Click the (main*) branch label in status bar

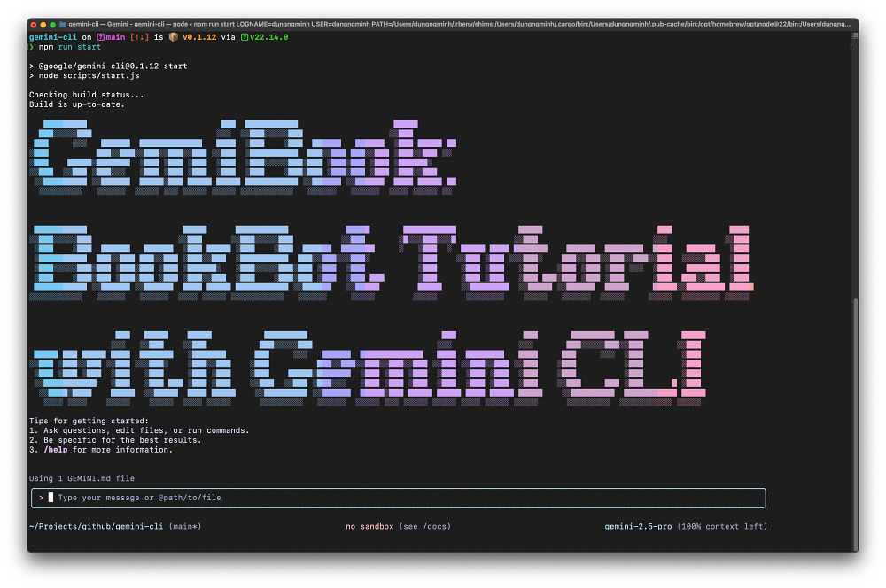tap(187, 526)
